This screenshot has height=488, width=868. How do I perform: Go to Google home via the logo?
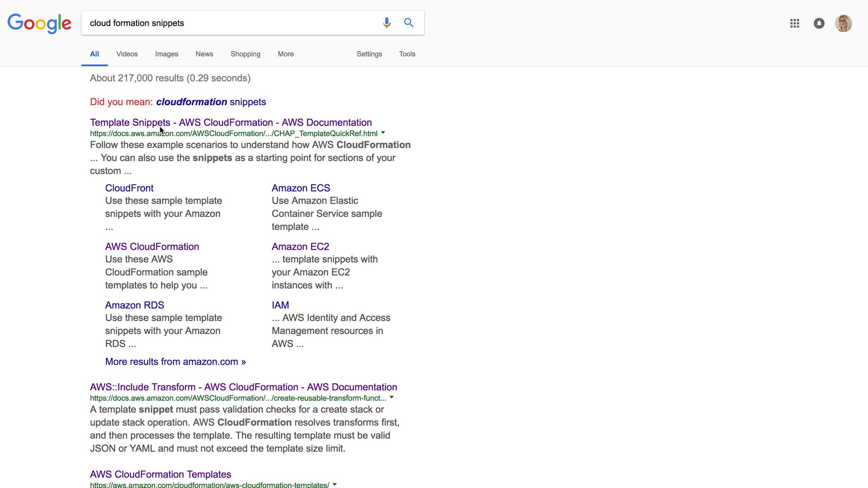[x=39, y=23]
